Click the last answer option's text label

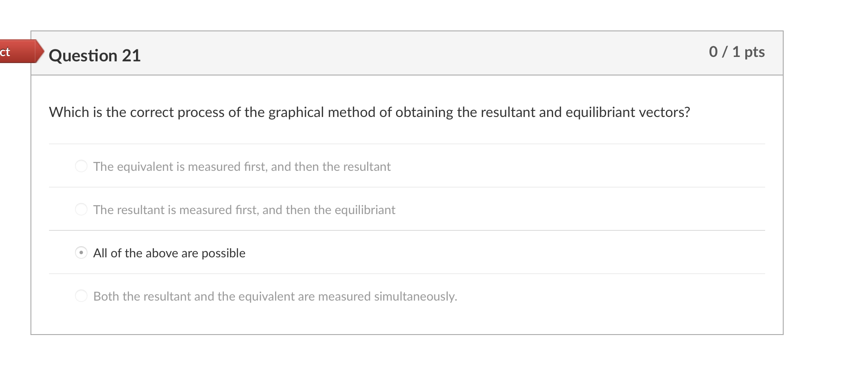point(275,296)
